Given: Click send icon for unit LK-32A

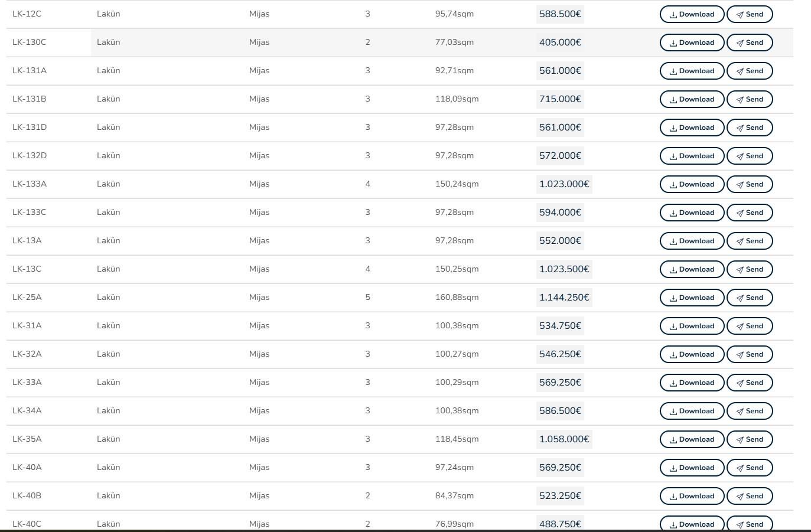Looking at the screenshot, I should pyautogui.click(x=740, y=355).
